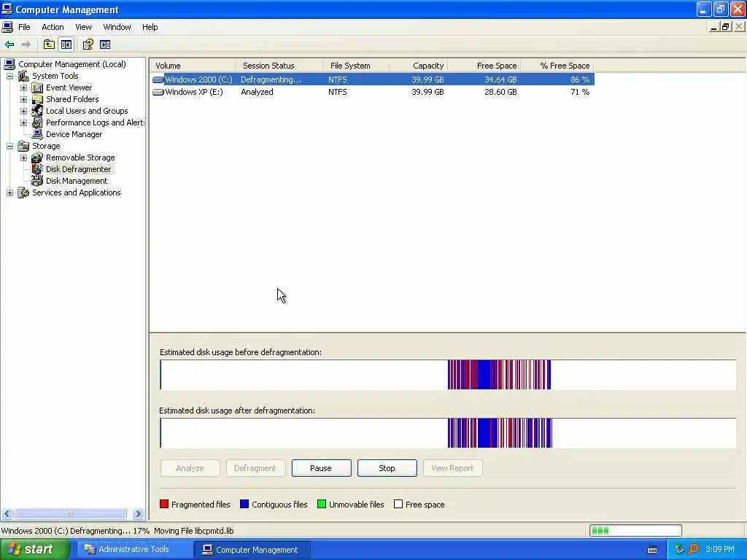The width and height of the screenshot is (747, 560).
Task: Click the Windows XP (E:) drive icon
Action: 158,92
